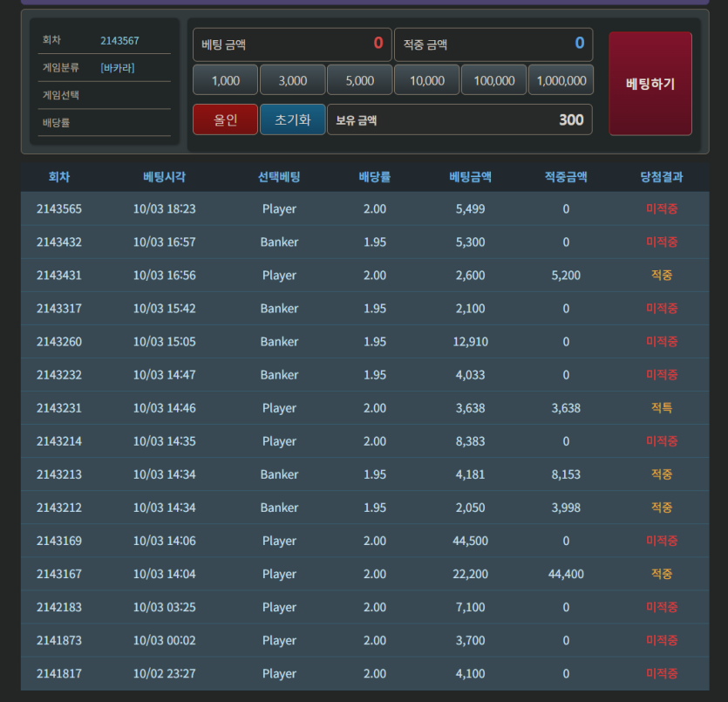The height and width of the screenshot is (702, 728).
Task: Select the 100,000 amount button
Action: click(x=494, y=80)
